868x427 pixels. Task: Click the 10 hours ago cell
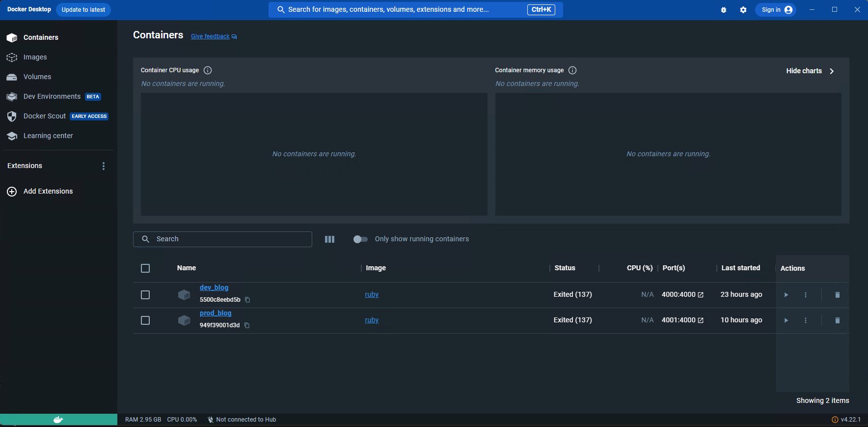click(741, 320)
